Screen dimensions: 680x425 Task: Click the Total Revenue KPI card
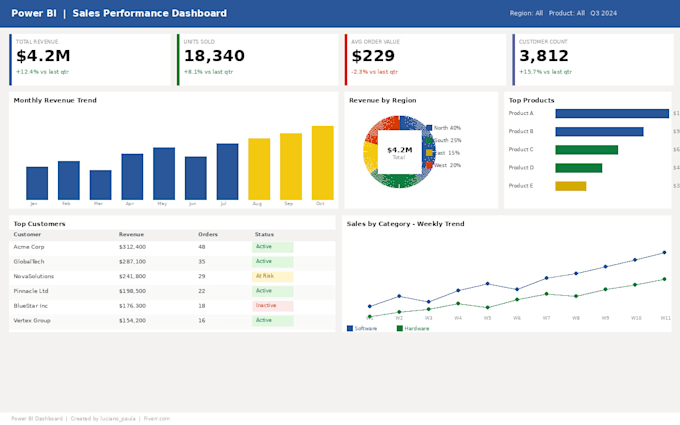point(90,60)
